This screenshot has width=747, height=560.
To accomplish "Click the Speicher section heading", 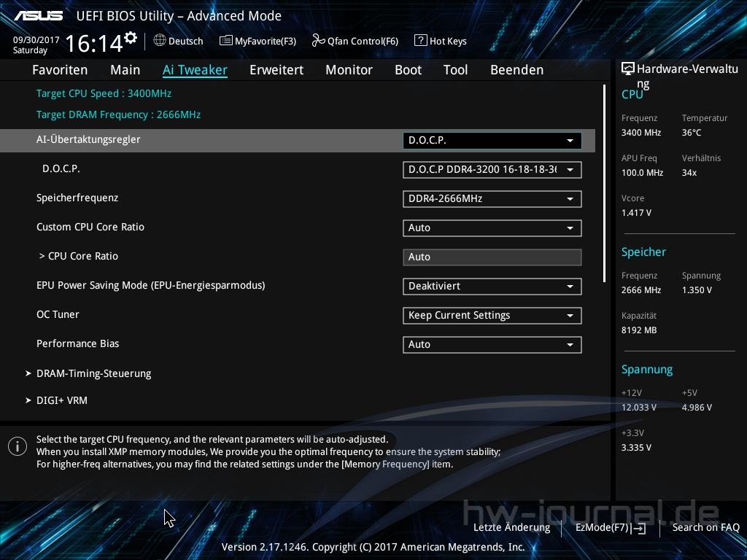I will tap(643, 252).
